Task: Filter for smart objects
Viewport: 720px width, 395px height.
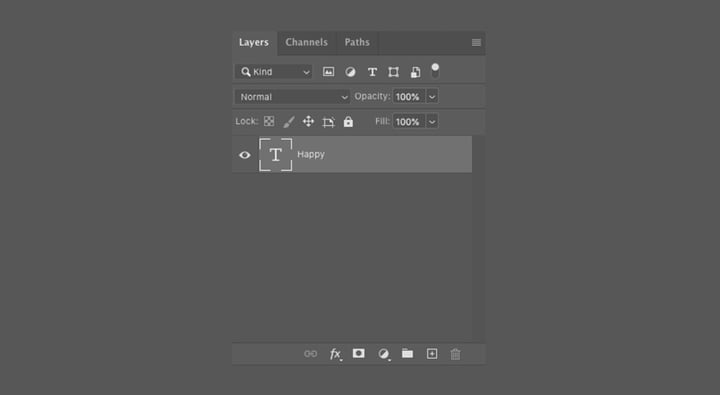Action: [415, 72]
